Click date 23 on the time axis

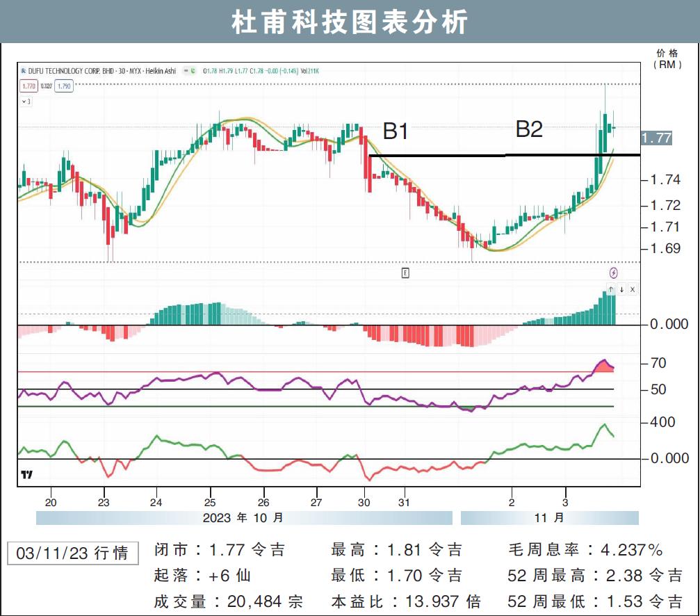tap(104, 503)
